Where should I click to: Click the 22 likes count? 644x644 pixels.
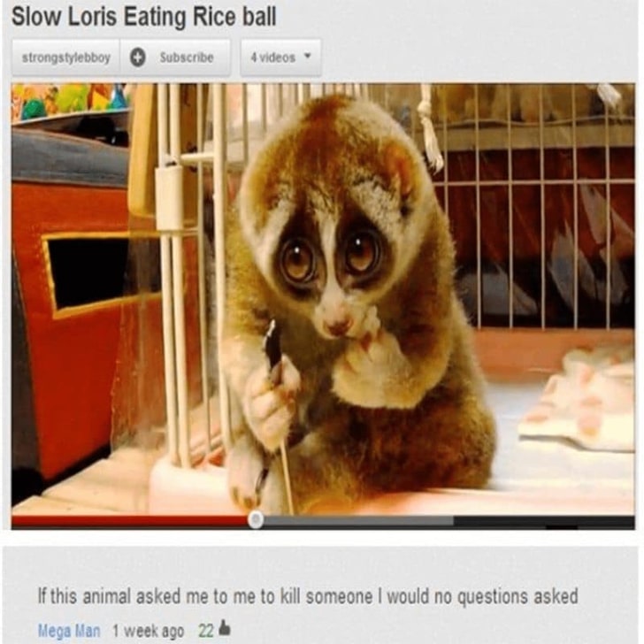[206, 631]
